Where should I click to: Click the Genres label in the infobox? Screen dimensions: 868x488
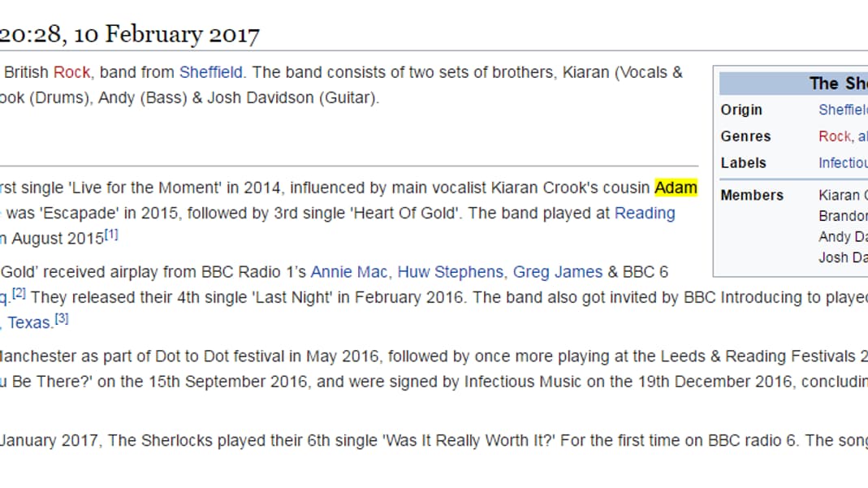tap(745, 136)
